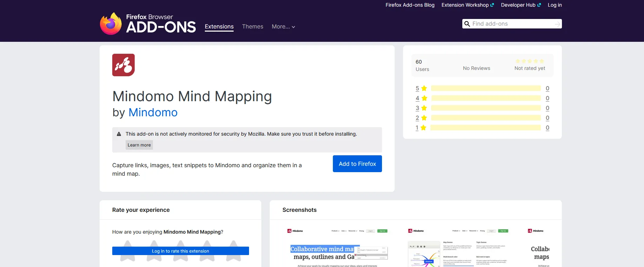Click the count link for 2 stars
Viewport: 644px width, 267px height.
548,118
